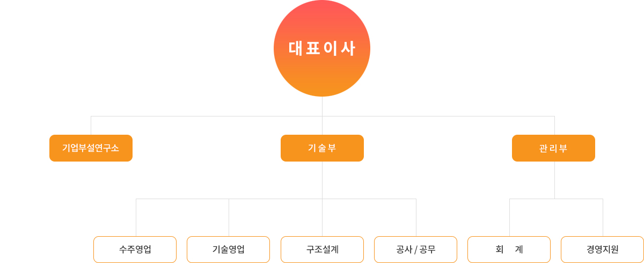Click the 수주영업 text label
644x263 pixels.
tap(135, 250)
